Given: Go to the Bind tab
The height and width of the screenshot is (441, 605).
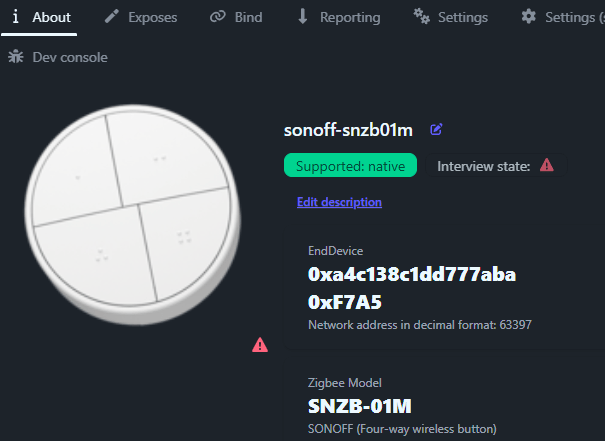Looking at the screenshot, I should point(236,17).
